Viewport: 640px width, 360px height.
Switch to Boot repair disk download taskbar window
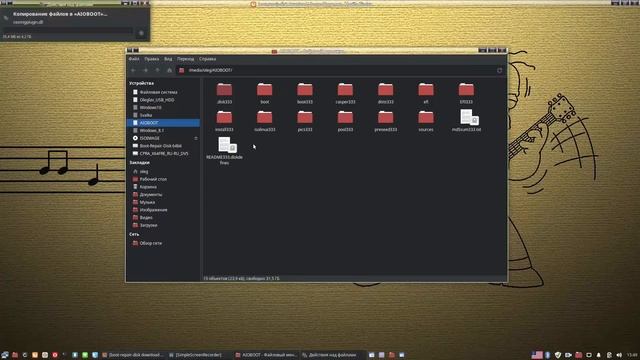coord(132,355)
